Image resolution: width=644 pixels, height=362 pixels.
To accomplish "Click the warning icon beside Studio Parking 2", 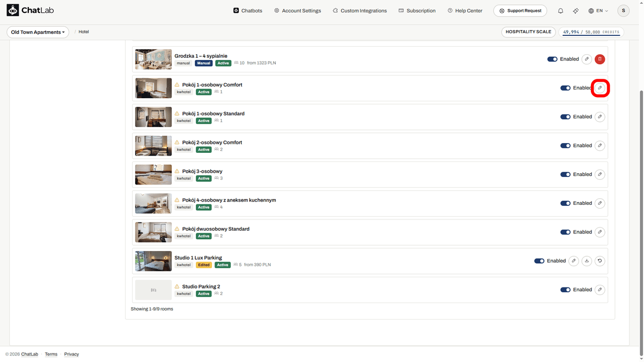I will click(x=177, y=287).
